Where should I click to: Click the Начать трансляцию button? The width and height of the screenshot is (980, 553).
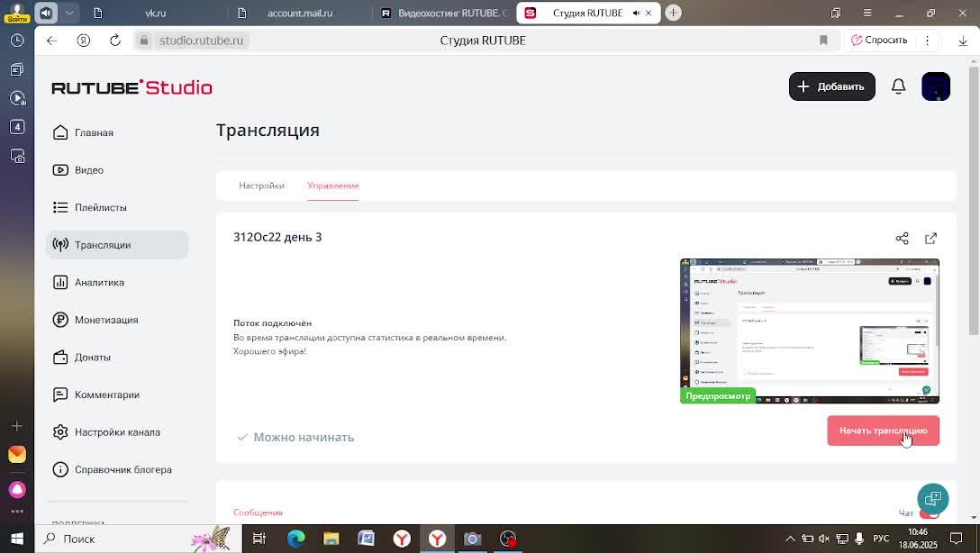point(883,431)
